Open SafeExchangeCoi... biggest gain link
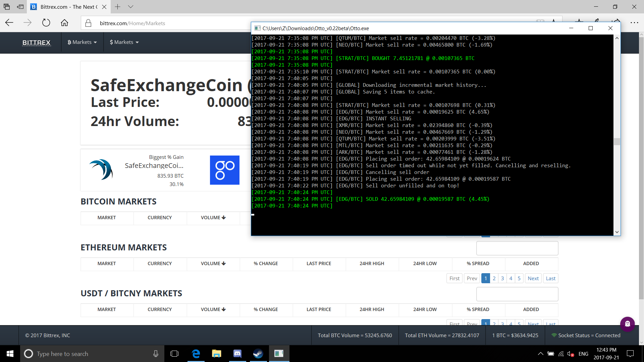Viewport: 644px width, 362px height. tap(154, 166)
